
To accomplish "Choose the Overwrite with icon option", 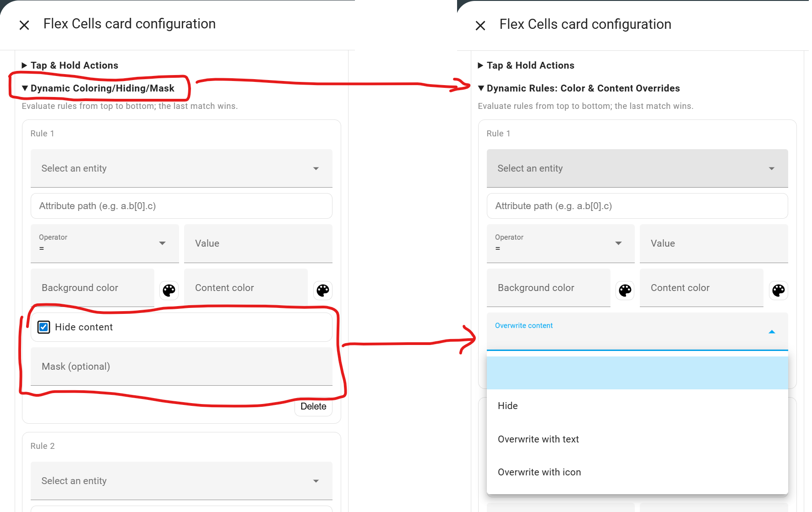I will tap(539, 472).
